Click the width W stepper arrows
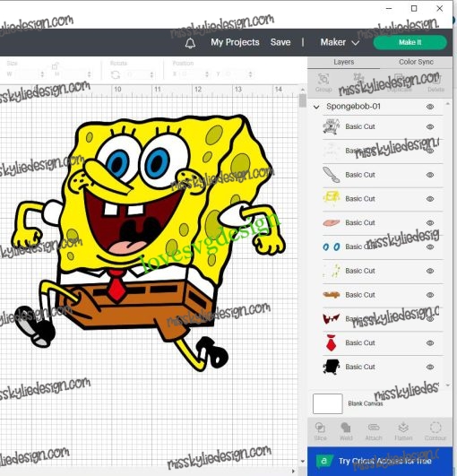The image size is (457, 476). (42, 74)
